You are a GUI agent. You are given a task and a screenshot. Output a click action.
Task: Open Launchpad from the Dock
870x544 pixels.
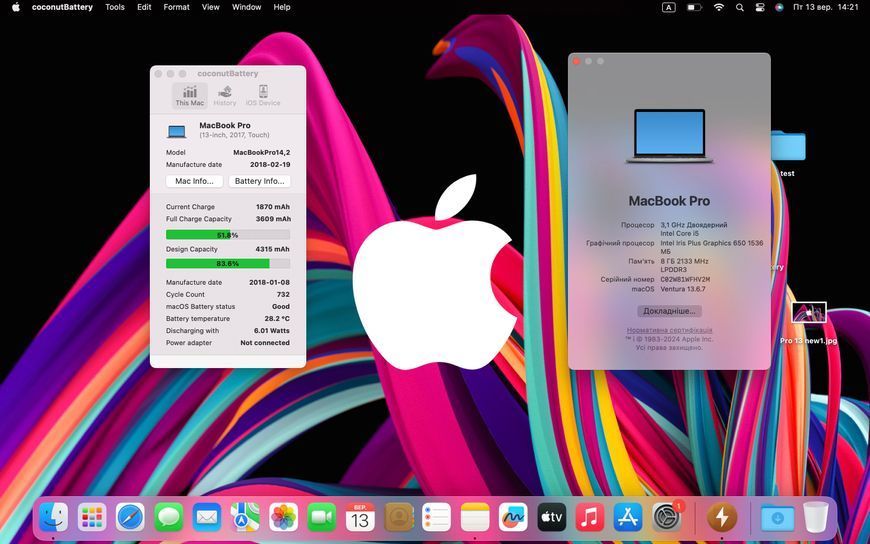[x=92, y=517]
